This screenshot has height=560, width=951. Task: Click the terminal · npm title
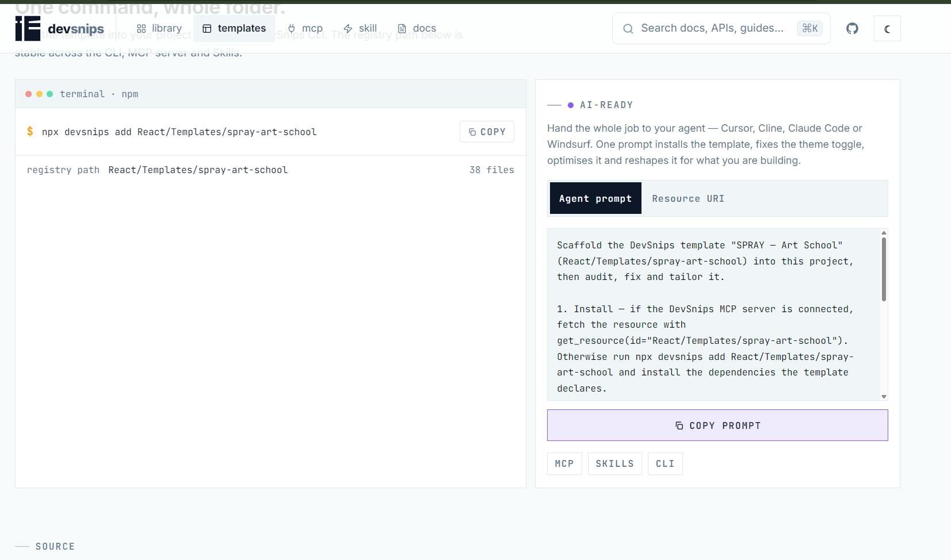(x=99, y=94)
